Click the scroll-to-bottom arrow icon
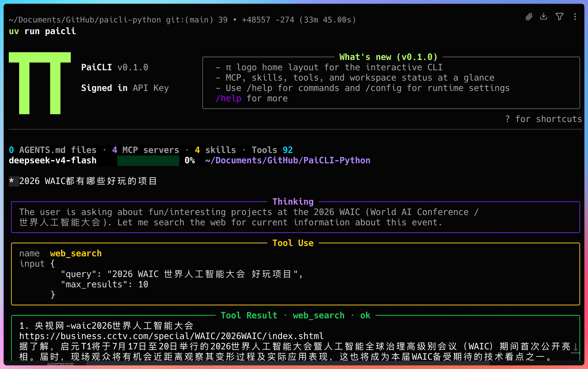This screenshot has height=369, width=588. coord(576,348)
